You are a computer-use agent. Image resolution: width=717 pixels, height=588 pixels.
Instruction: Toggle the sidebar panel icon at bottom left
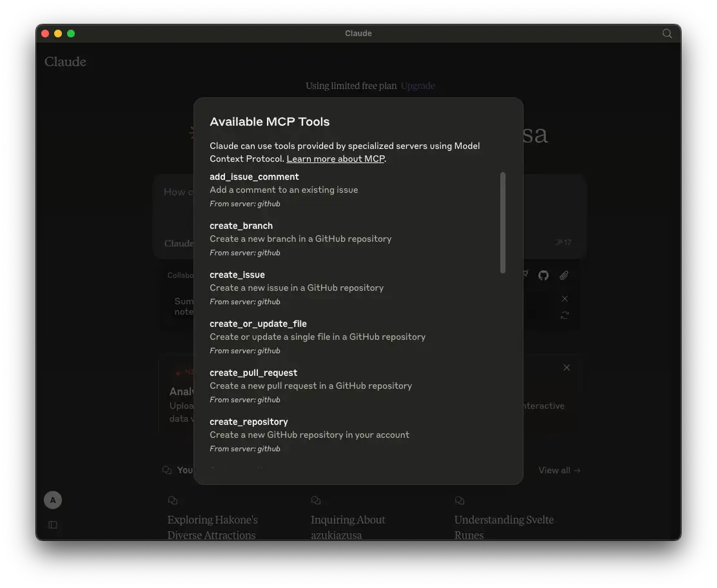pos(52,525)
